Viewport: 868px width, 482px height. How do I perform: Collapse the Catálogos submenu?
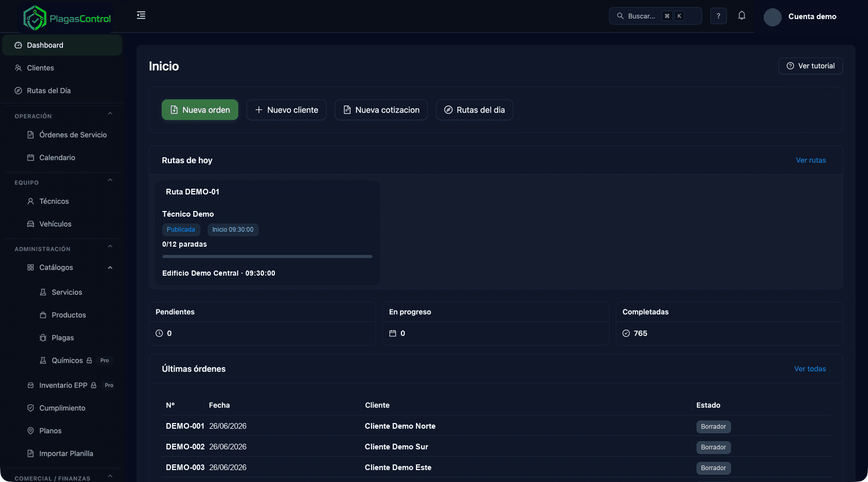pos(110,267)
